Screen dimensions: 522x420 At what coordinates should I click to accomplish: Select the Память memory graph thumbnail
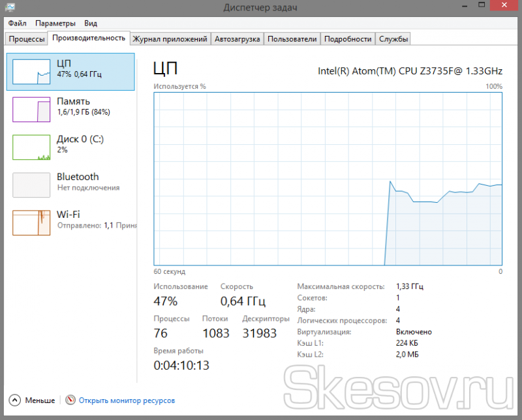[31, 110]
